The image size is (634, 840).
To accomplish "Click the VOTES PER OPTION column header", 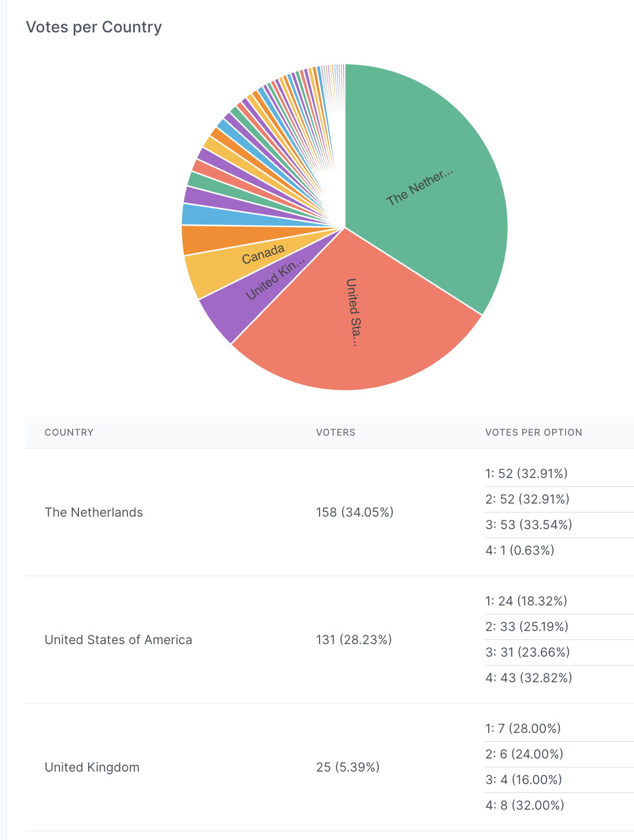I will [534, 433].
